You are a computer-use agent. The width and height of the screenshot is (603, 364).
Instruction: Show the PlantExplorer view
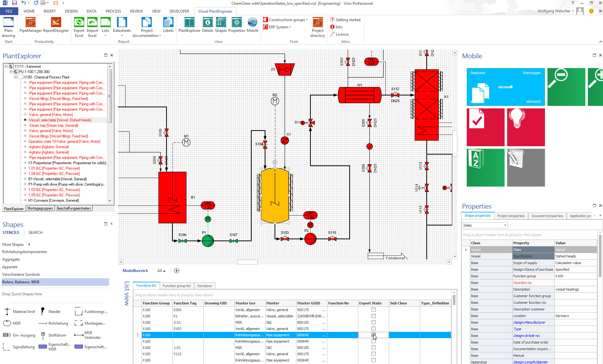pyautogui.click(x=189, y=25)
